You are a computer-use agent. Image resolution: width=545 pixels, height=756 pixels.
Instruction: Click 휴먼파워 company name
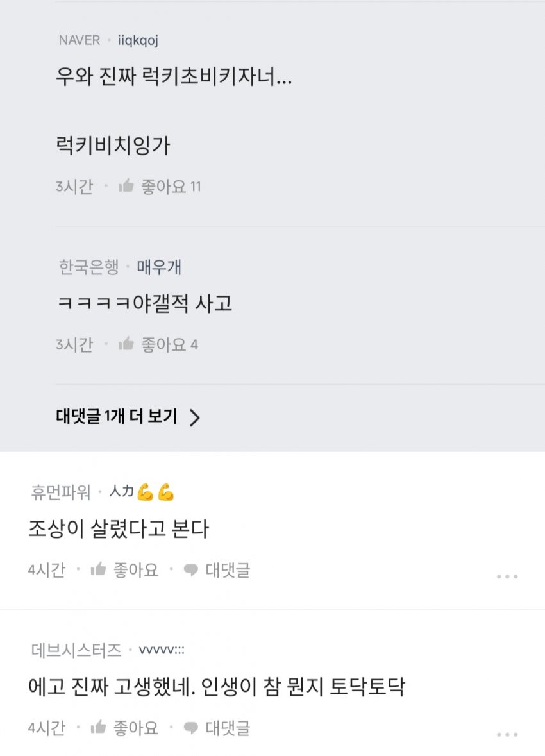click(62, 492)
